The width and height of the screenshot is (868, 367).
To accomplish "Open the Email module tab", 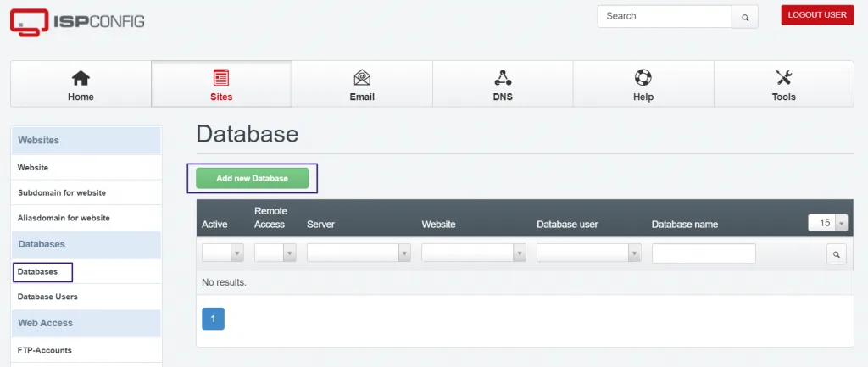I will [362, 84].
